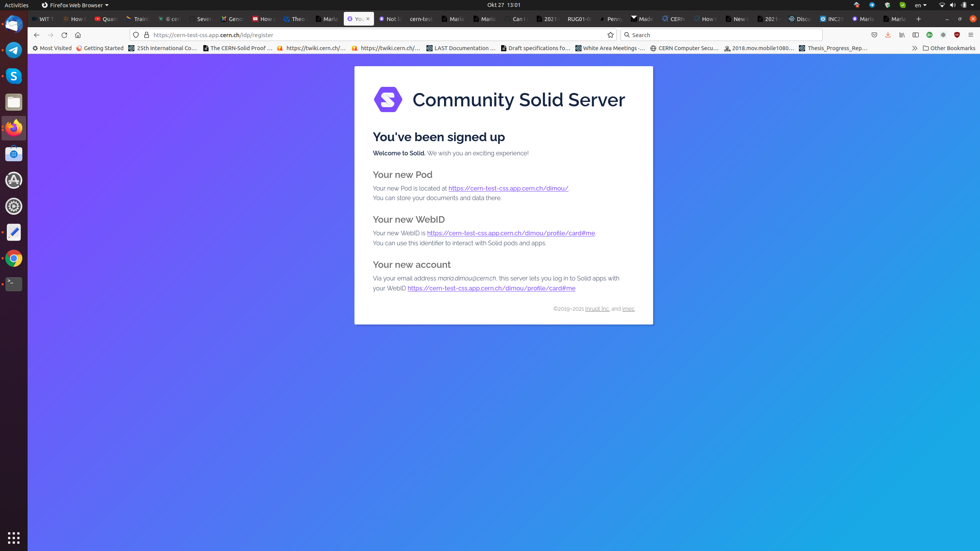Show all applications grid
The height and width of the screenshot is (551, 980).
[x=14, y=538]
